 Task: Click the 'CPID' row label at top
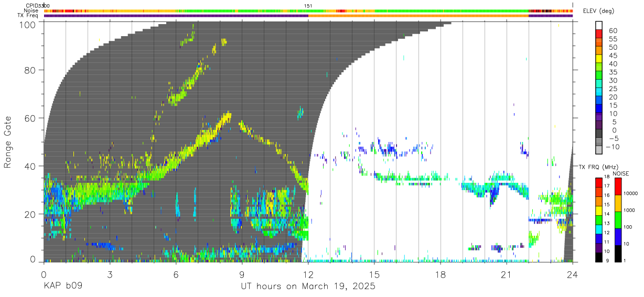(x=31, y=6)
